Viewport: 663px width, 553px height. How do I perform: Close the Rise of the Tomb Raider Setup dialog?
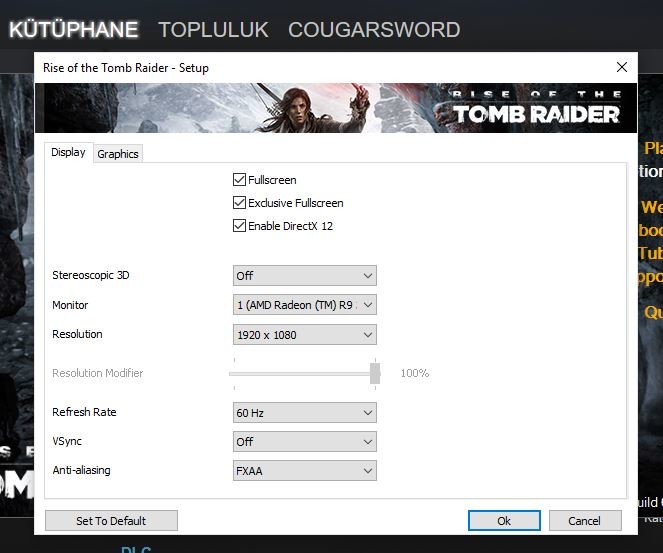(622, 67)
